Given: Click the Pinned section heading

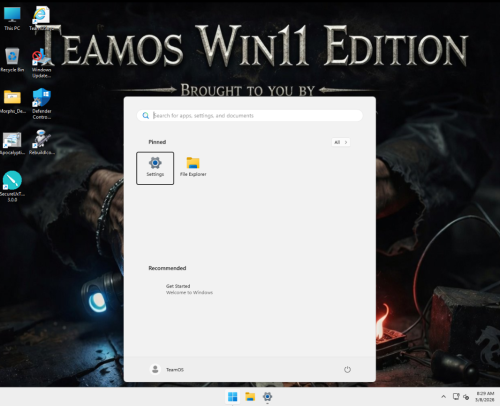Looking at the screenshot, I should pos(157,142).
